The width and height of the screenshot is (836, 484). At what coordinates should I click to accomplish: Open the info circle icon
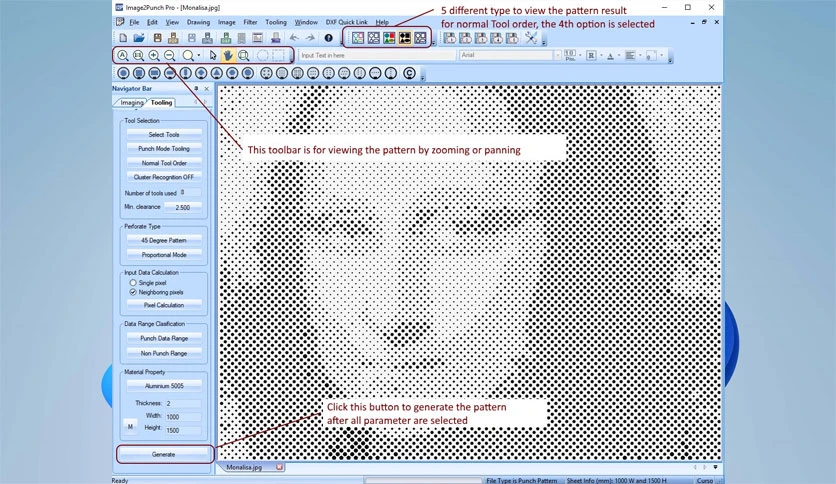coord(328,38)
